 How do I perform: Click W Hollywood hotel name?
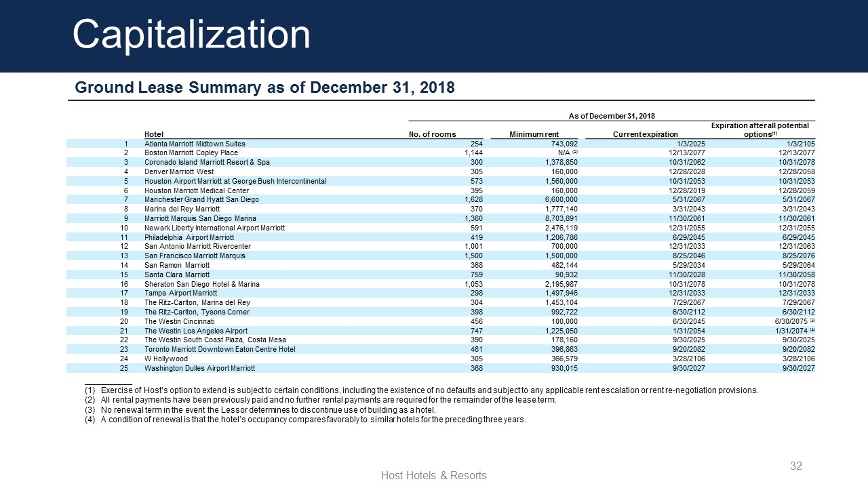166,359
